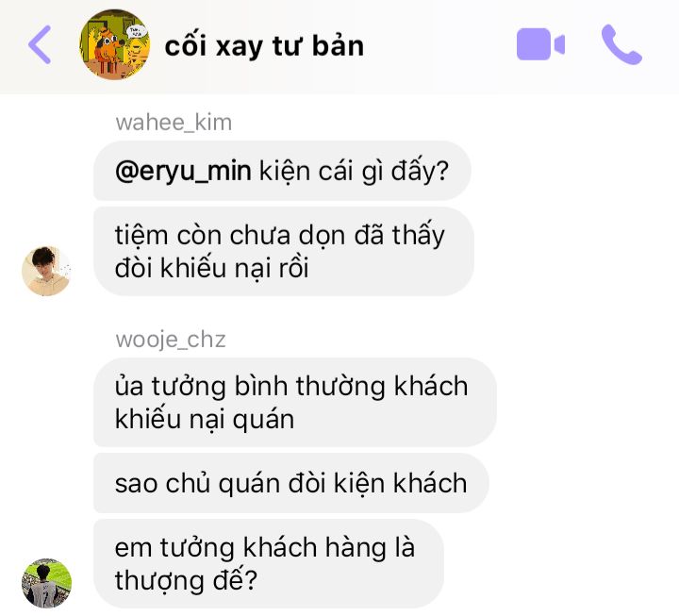Tap 'khiếu nại quán' text line
Screen dimensions: 679x616
click(x=205, y=420)
